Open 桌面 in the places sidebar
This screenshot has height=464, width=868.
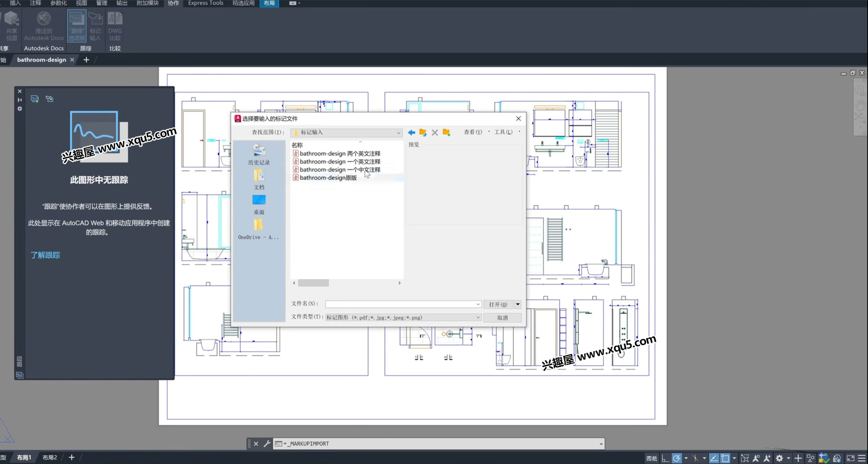pyautogui.click(x=259, y=205)
